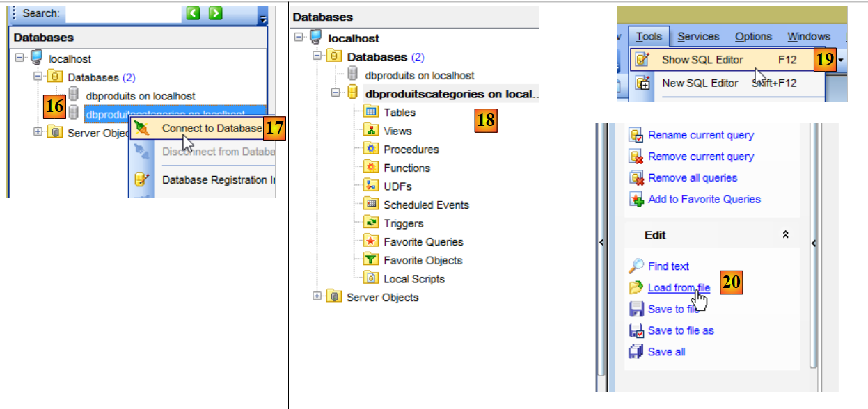Select dbproduits on localhost in left tree
This screenshot has width=868, height=409.
pos(141,96)
